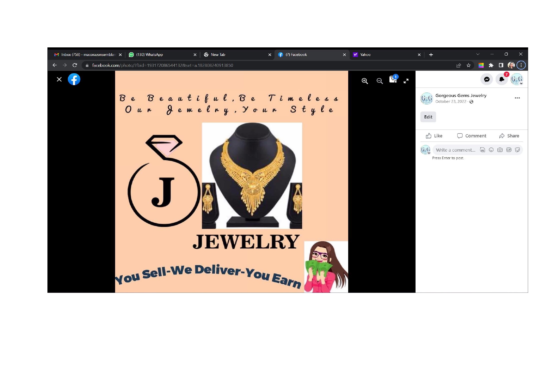Click the jewelry poster photo
Viewport: 555px width, 392px height.
(231, 182)
